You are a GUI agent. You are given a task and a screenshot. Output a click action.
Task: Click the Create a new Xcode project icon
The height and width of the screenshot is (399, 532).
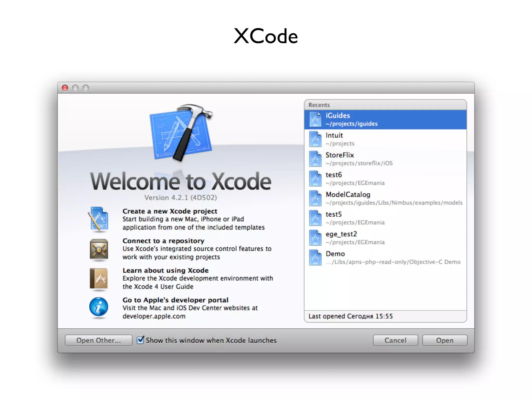pyautogui.click(x=98, y=219)
